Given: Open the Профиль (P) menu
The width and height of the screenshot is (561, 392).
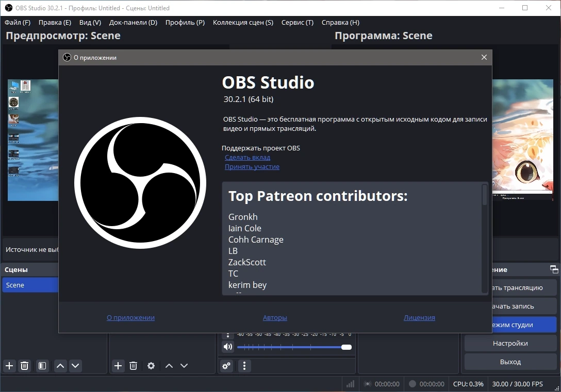Looking at the screenshot, I should click(x=185, y=22).
